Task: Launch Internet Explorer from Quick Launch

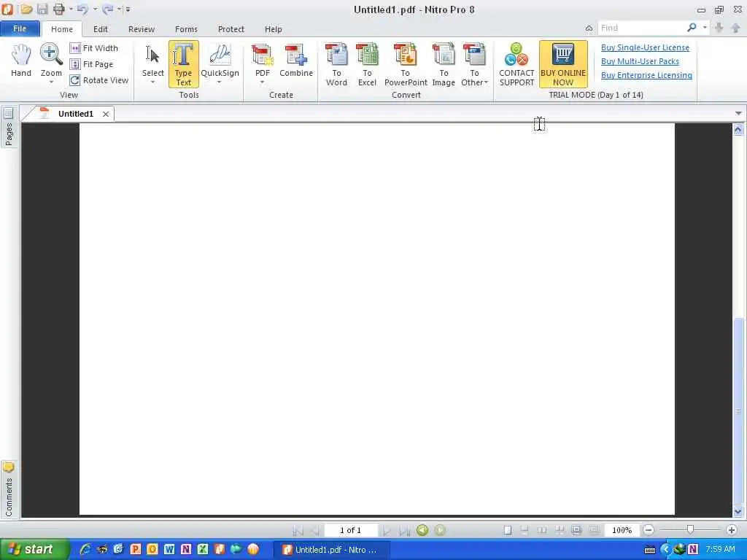Action: pyautogui.click(x=85, y=550)
